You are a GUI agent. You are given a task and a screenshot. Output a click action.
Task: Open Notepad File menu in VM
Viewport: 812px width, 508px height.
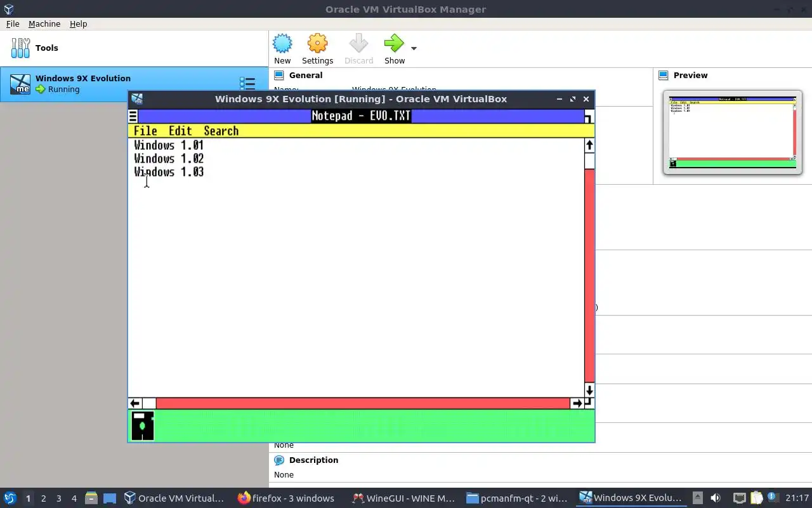(x=145, y=131)
